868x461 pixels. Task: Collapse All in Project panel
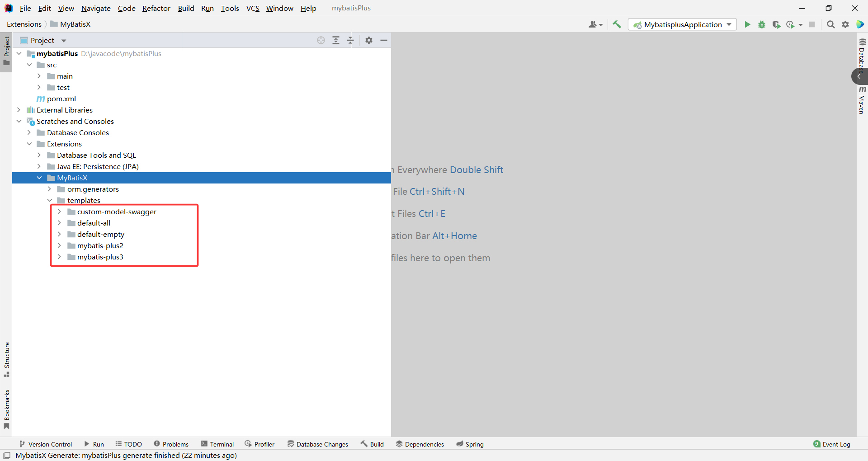click(350, 40)
